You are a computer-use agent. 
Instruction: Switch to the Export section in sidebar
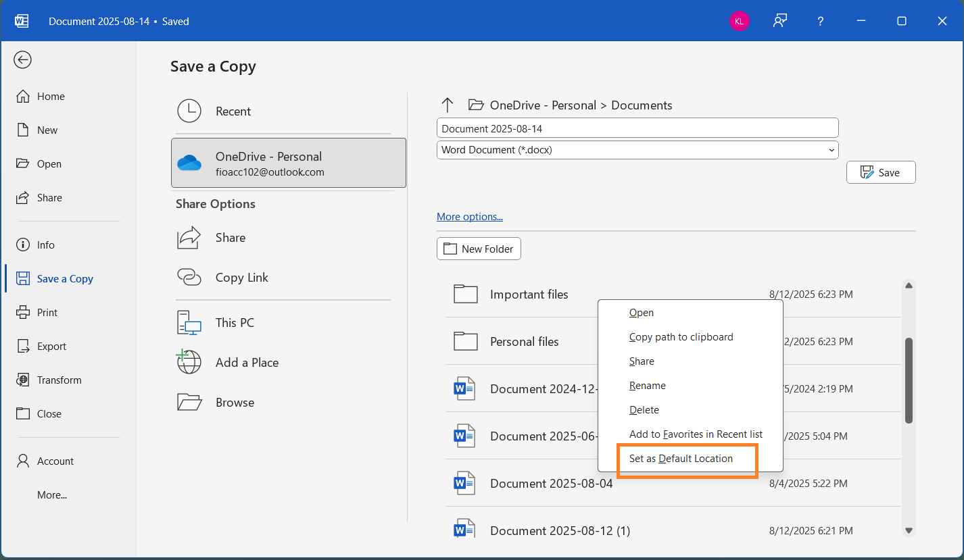(51, 346)
